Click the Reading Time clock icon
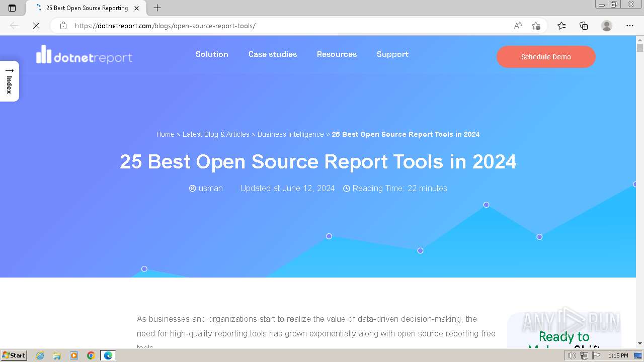644x362 pixels. click(347, 189)
